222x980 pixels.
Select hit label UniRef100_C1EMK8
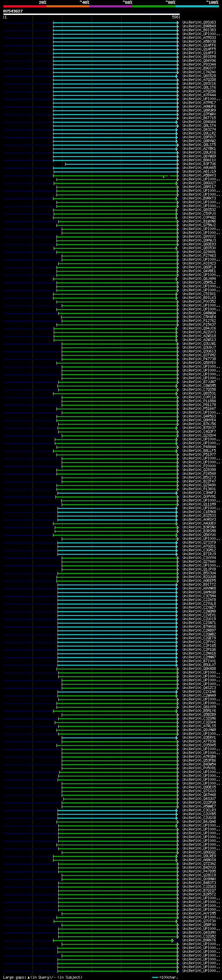tap(199, 512)
